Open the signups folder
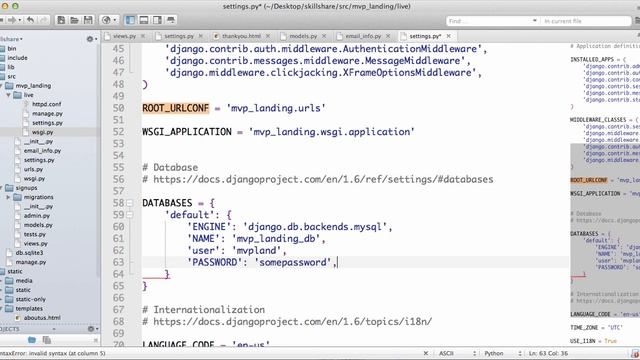 point(26,188)
